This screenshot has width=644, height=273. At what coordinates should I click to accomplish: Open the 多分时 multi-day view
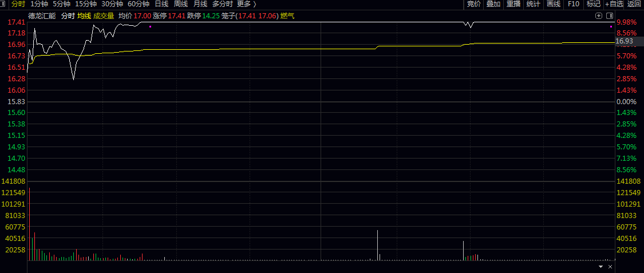tap(222, 4)
